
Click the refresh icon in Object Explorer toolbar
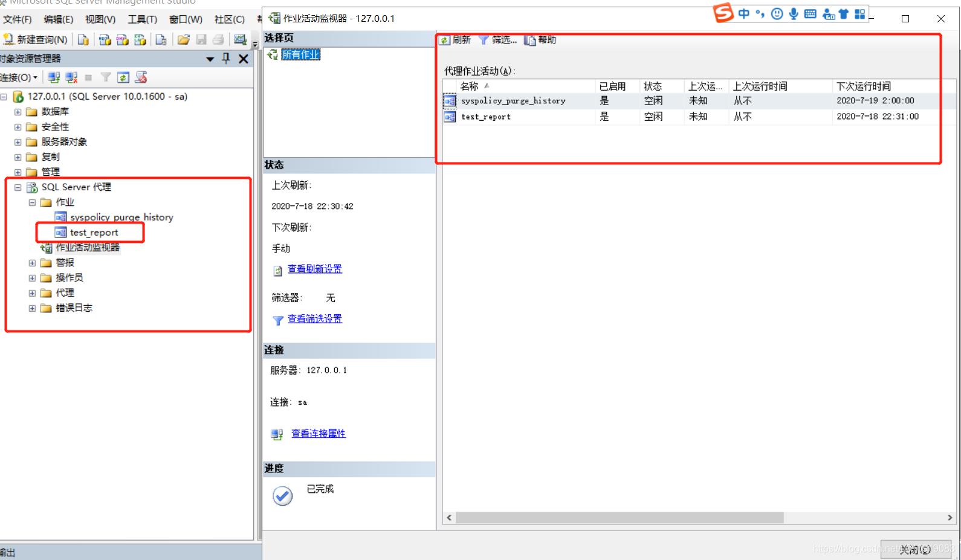123,77
